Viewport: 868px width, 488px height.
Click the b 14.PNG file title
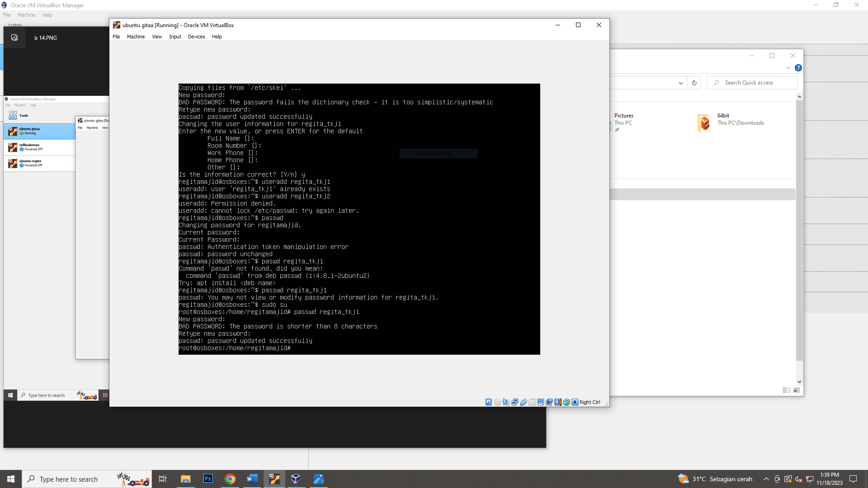click(46, 38)
